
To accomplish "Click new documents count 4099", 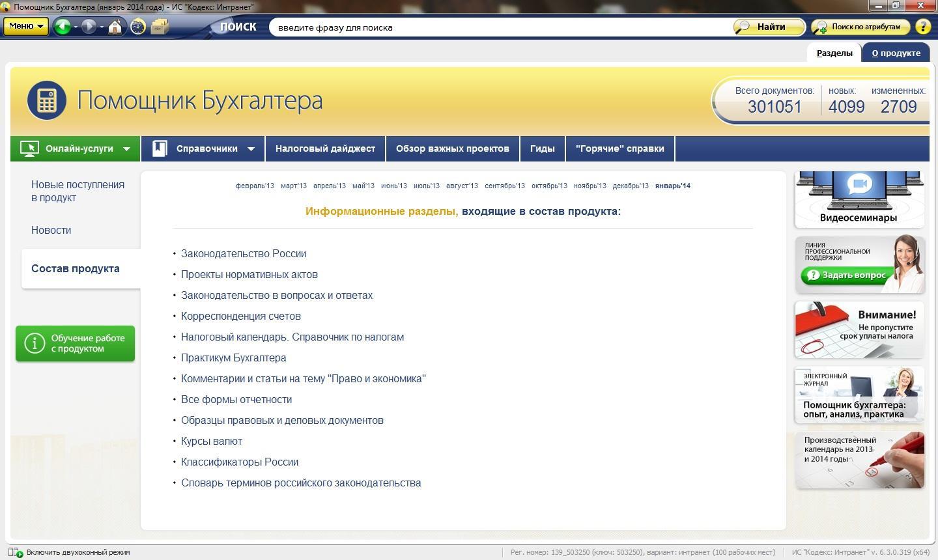I will point(846,107).
